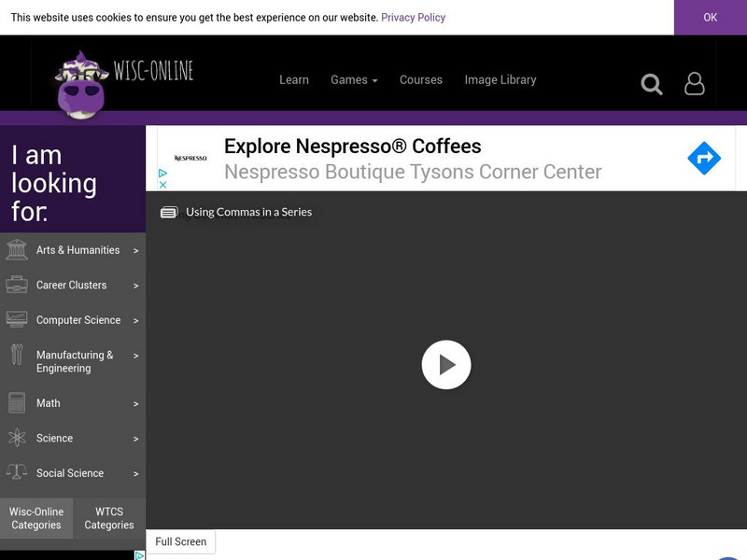Expand Social Science category arrow
Image resolution: width=747 pixels, height=560 pixels.
(135, 474)
